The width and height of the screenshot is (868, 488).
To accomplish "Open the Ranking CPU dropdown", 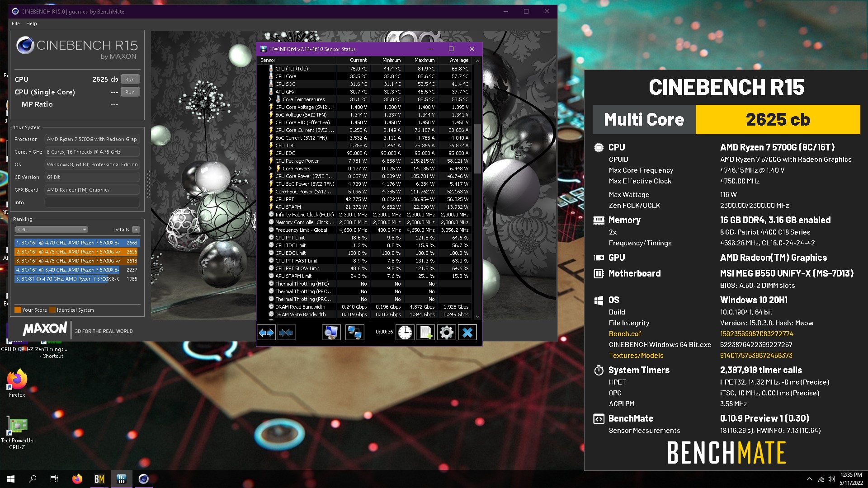I will coord(52,230).
